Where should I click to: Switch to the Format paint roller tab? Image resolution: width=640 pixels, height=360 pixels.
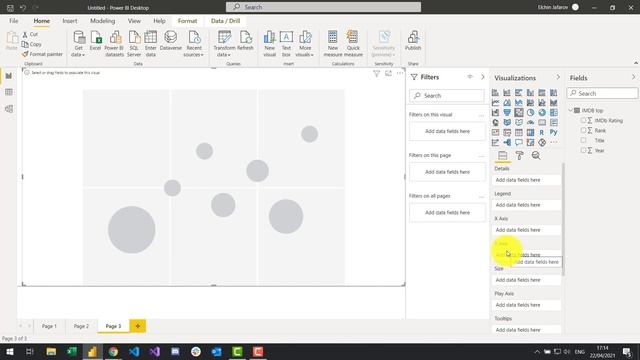coord(519,156)
